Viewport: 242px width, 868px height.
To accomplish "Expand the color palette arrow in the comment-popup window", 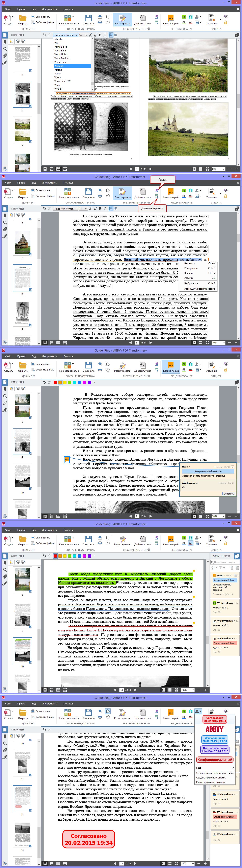I will click(x=94, y=382).
